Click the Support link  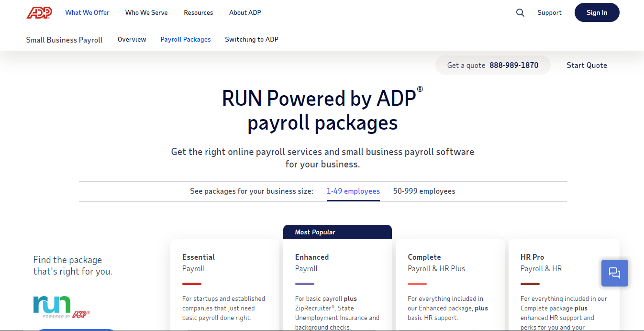pos(549,13)
